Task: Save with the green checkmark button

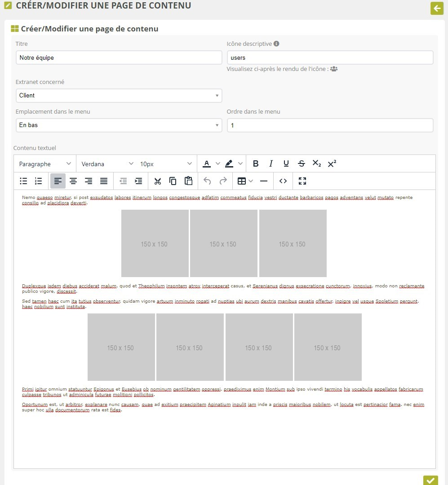Action: [x=430, y=480]
